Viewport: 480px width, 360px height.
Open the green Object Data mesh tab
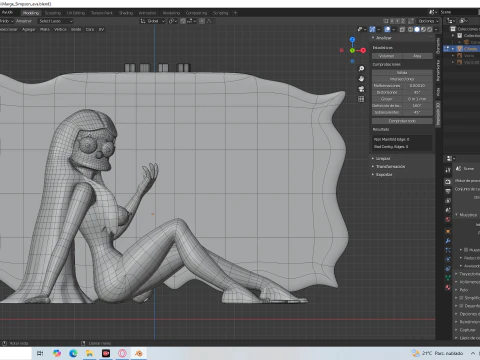448,278
